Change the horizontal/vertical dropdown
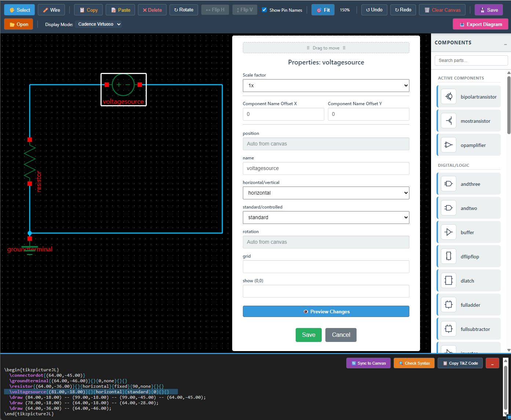 coord(326,193)
